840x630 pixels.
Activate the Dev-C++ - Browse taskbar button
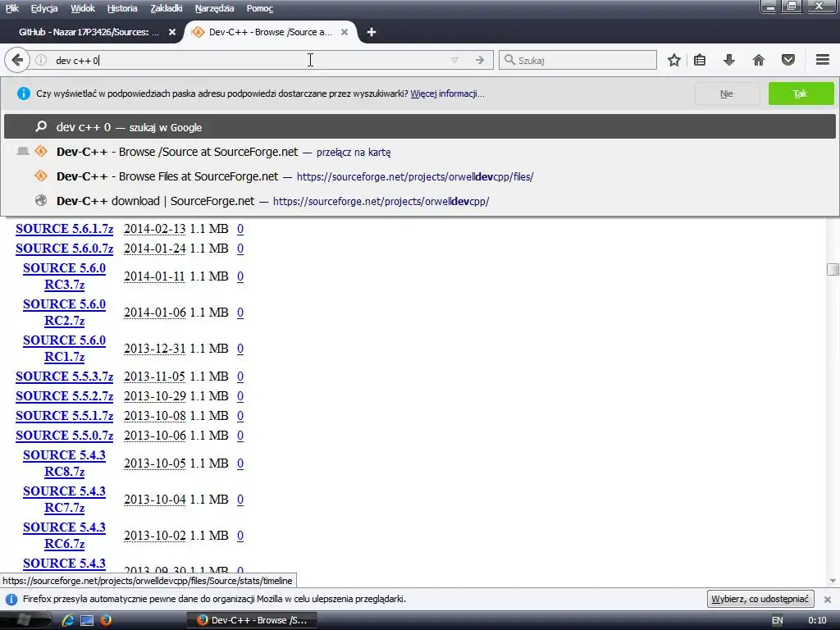click(252, 620)
